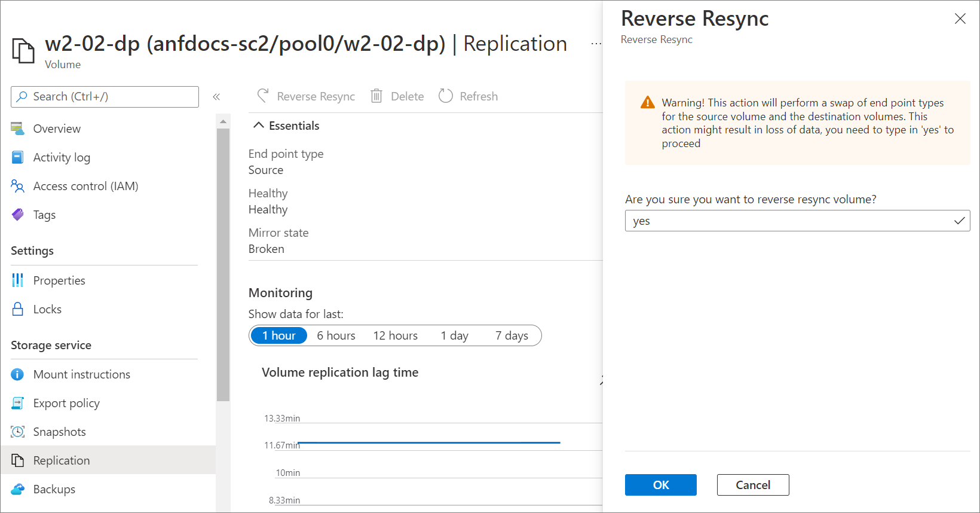Open the ellipsis more options menu
This screenshot has width=980, height=513.
pyautogui.click(x=595, y=44)
